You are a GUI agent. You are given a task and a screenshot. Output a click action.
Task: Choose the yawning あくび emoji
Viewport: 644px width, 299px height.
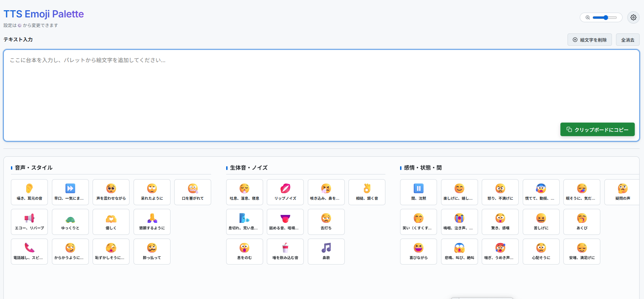pyautogui.click(x=581, y=222)
